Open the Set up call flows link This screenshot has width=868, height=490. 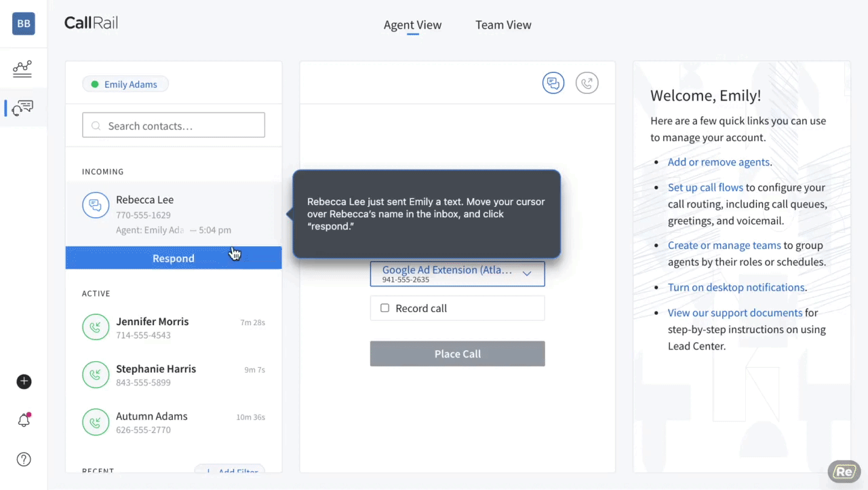[x=705, y=187]
